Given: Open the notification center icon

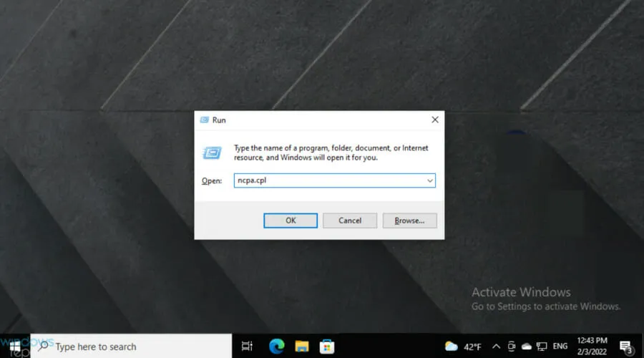Looking at the screenshot, I should coord(625,347).
